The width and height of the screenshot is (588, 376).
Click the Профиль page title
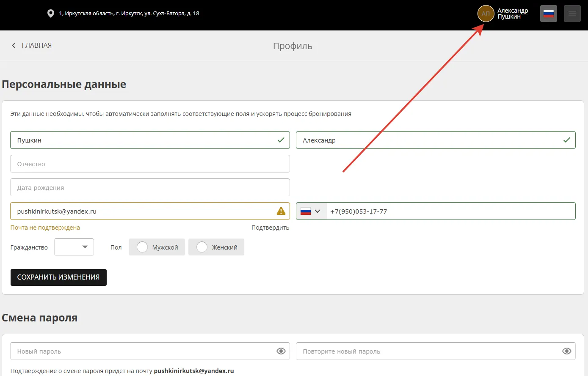click(293, 46)
